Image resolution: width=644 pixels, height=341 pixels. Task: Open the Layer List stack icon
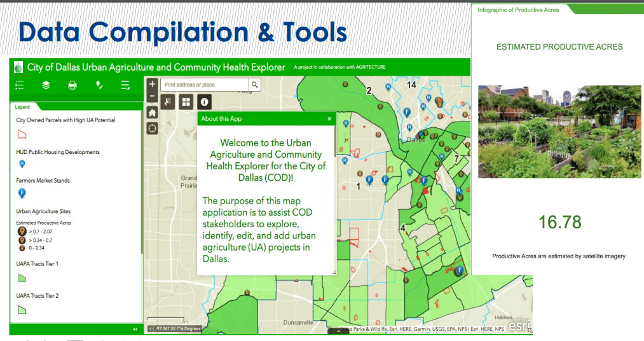coord(46,85)
